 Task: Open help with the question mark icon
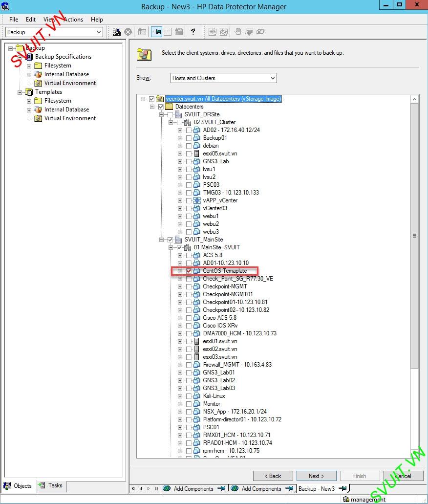tap(193, 32)
